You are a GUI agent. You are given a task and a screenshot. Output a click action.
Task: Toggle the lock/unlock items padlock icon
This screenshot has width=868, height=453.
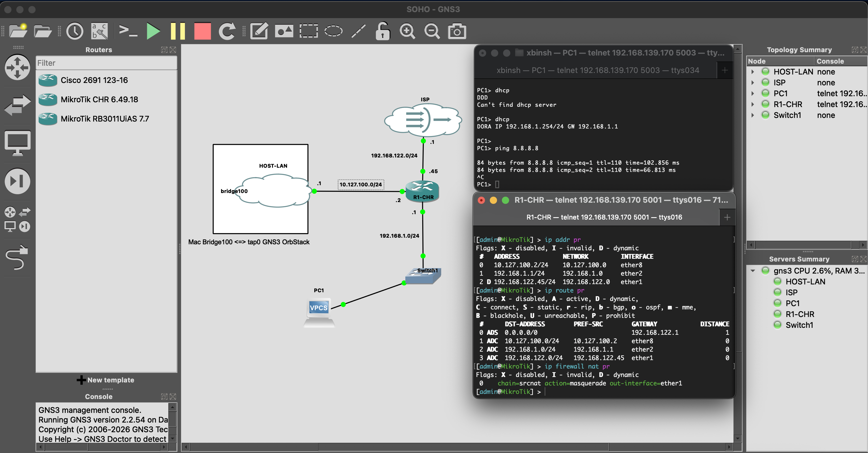[383, 31]
